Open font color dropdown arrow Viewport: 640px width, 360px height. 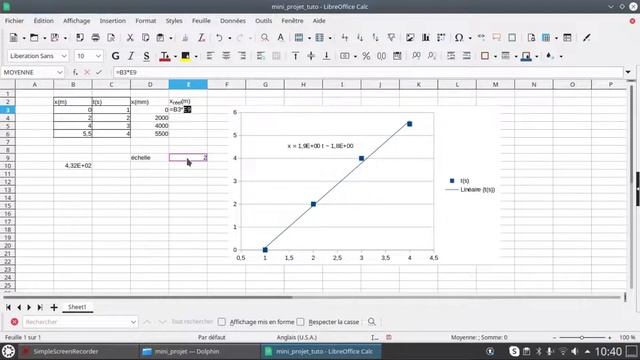coord(175,56)
